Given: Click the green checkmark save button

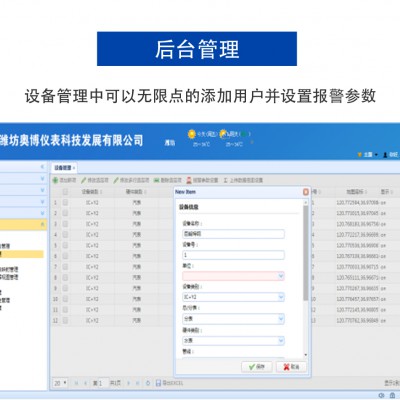Looking at the screenshot, I should tap(257, 367).
